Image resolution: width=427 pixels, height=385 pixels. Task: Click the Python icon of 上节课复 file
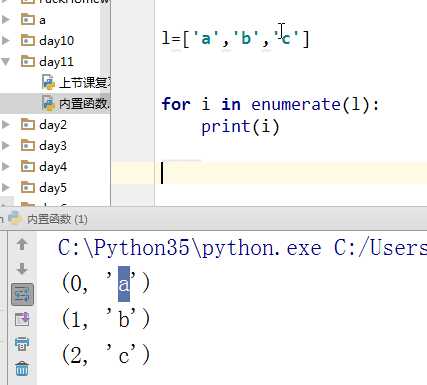point(48,83)
